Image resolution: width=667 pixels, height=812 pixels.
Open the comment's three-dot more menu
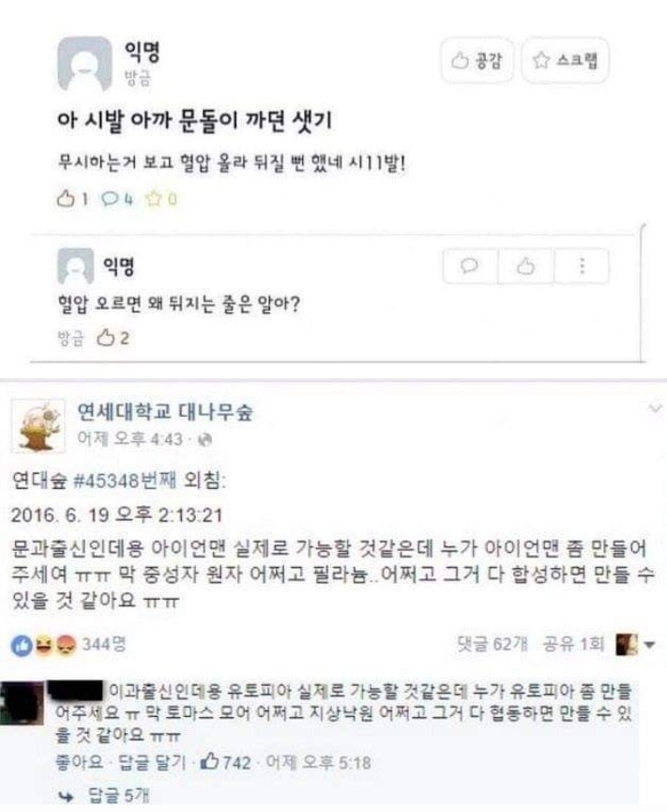coord(582,267)
